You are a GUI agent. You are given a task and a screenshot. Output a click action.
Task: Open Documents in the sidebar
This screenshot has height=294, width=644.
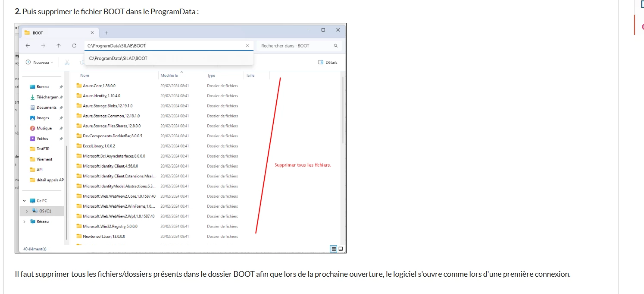point(47,107)
